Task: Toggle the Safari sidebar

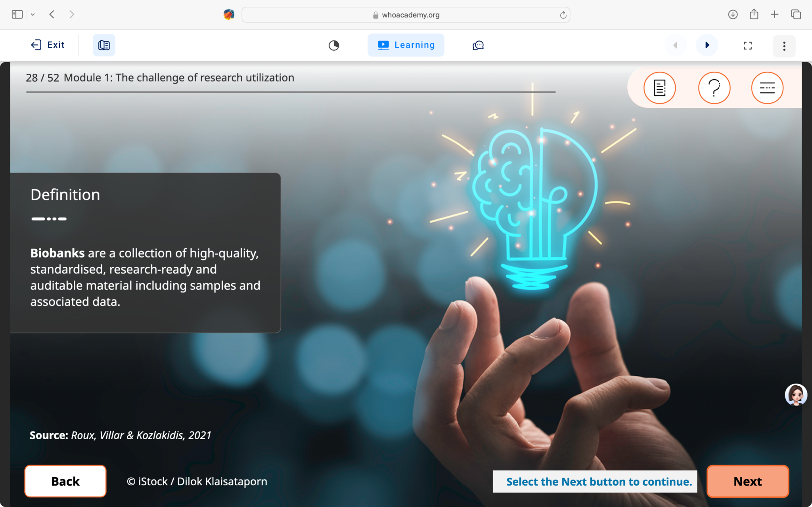Action: 17,15
